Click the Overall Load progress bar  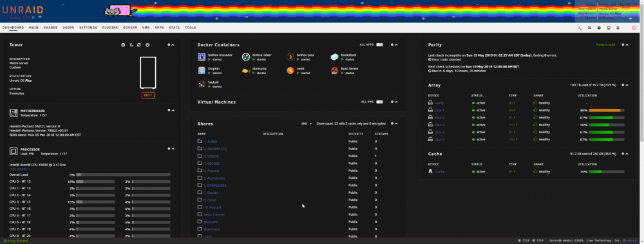123,174
